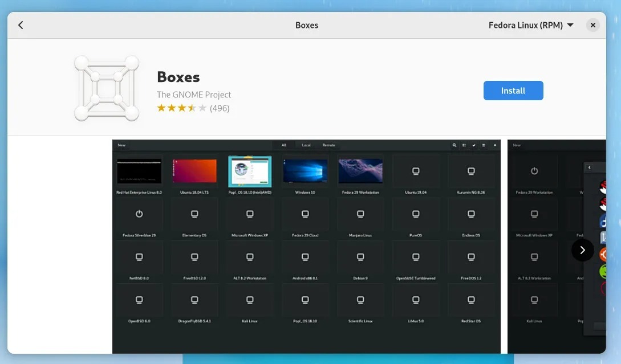Click the Endless OS monitor icon in the screenshot

click(x=471, y=214)
